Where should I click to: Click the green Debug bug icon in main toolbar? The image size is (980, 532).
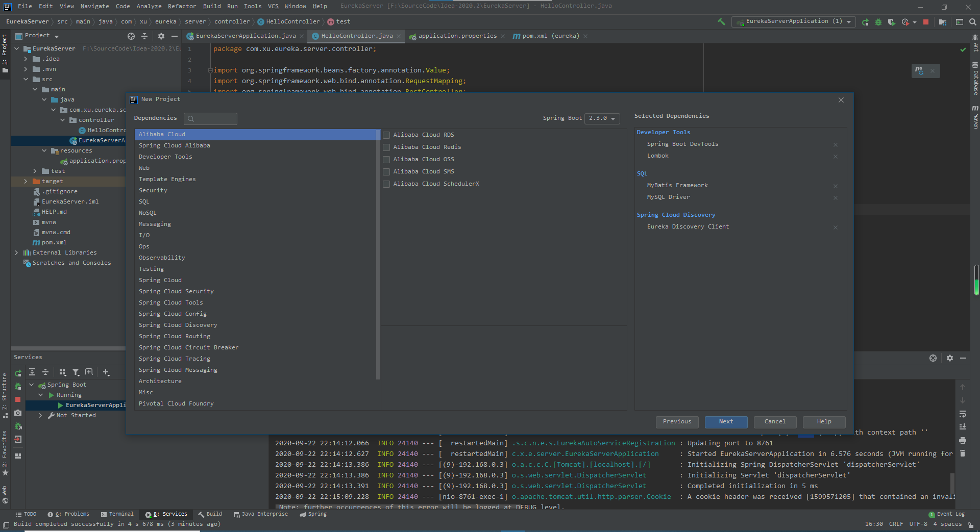[878, 22]
